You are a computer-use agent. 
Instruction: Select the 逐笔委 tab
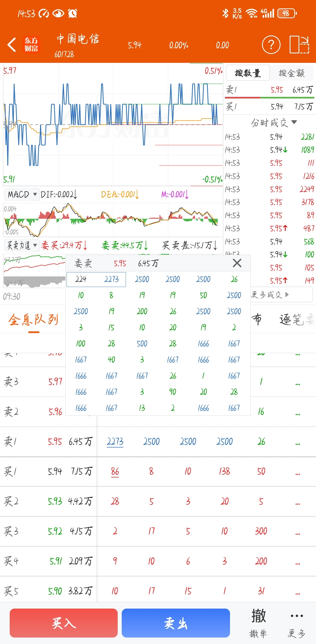point(297,319)
